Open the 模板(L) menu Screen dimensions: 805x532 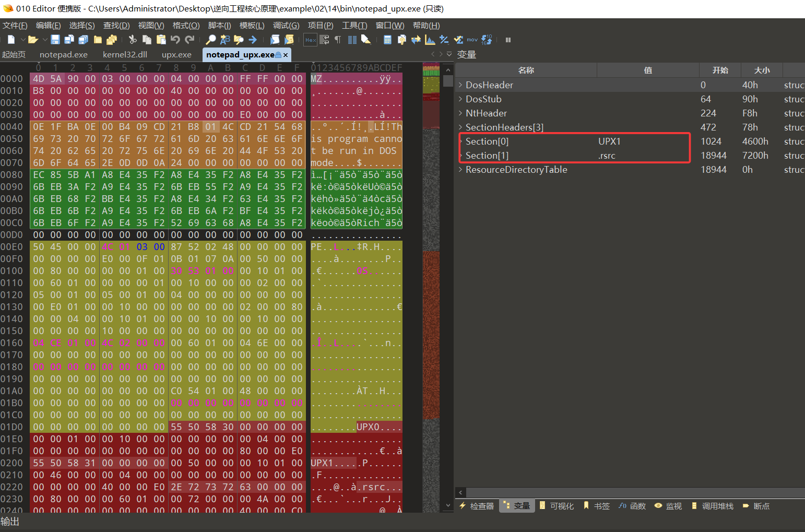[x=252, y=26]
